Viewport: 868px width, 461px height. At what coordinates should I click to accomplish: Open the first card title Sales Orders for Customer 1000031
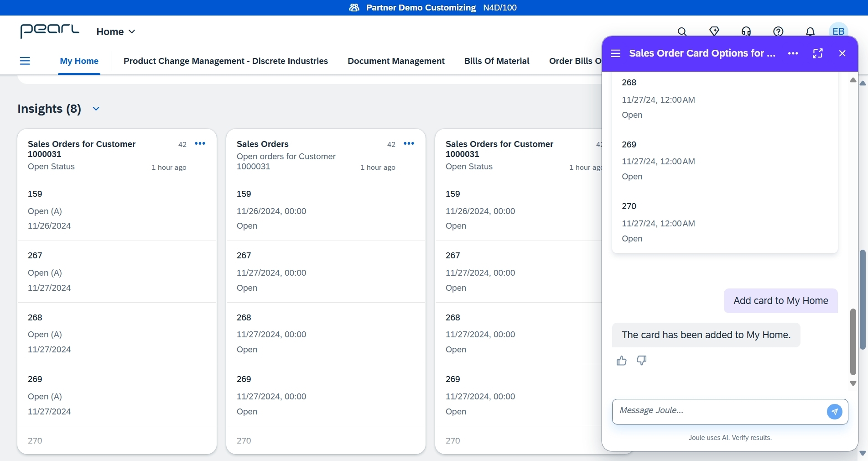(82, 149)
